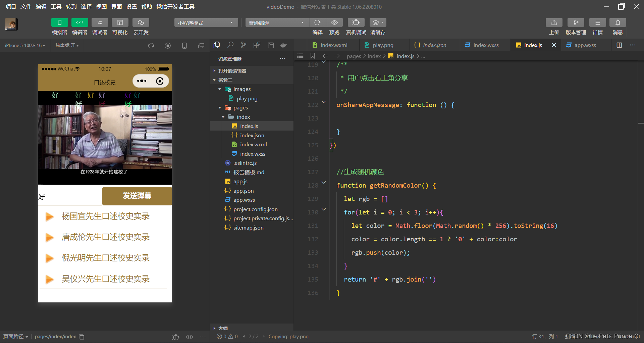This screenshot has width=644, height=343.
Task: Play the Wu Yixing oral history video item
Action: point(103,279)
